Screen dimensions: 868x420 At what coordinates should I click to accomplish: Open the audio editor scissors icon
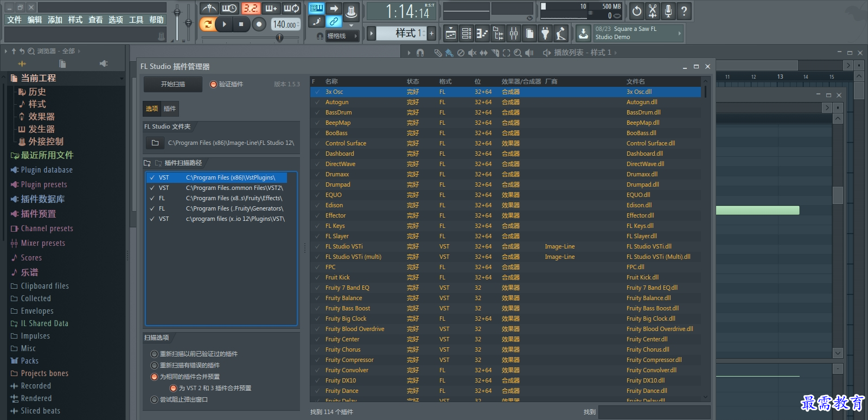[653, 11]
